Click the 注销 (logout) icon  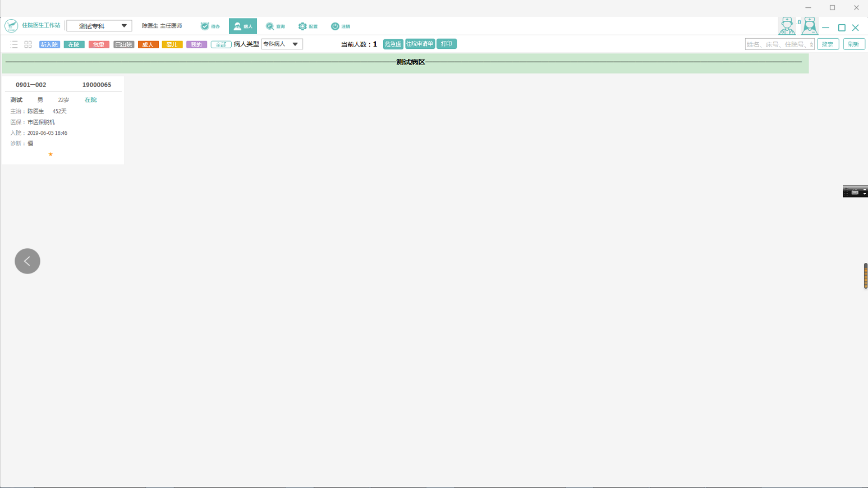tap(341, 26)
